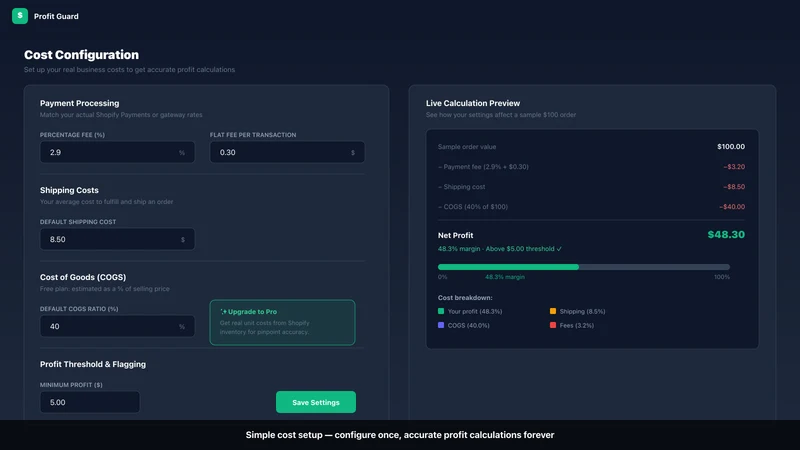Click the payment fee amount -$3.20
Image resolution: width=800 pixels, height=450 pixels.
pos(734,166)
